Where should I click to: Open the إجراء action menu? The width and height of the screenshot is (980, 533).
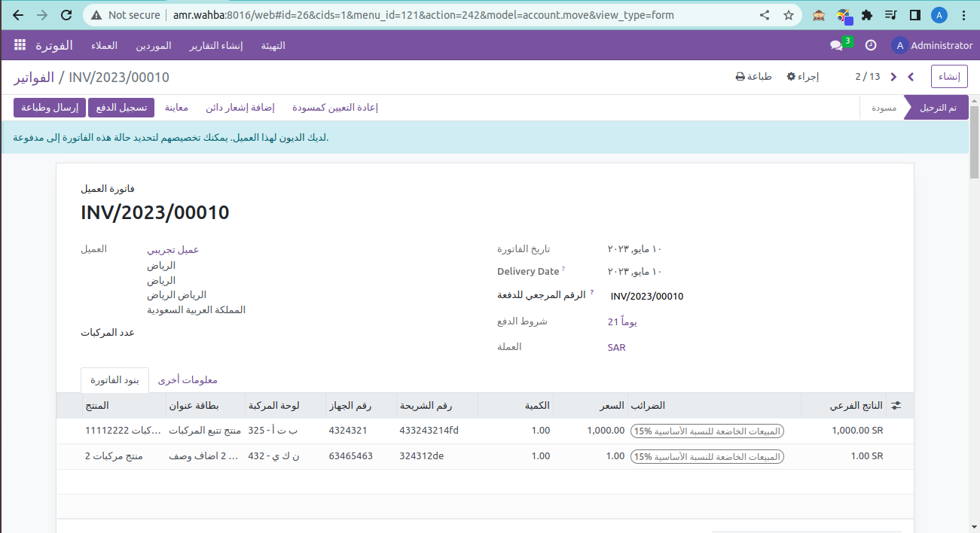[803, 77]
